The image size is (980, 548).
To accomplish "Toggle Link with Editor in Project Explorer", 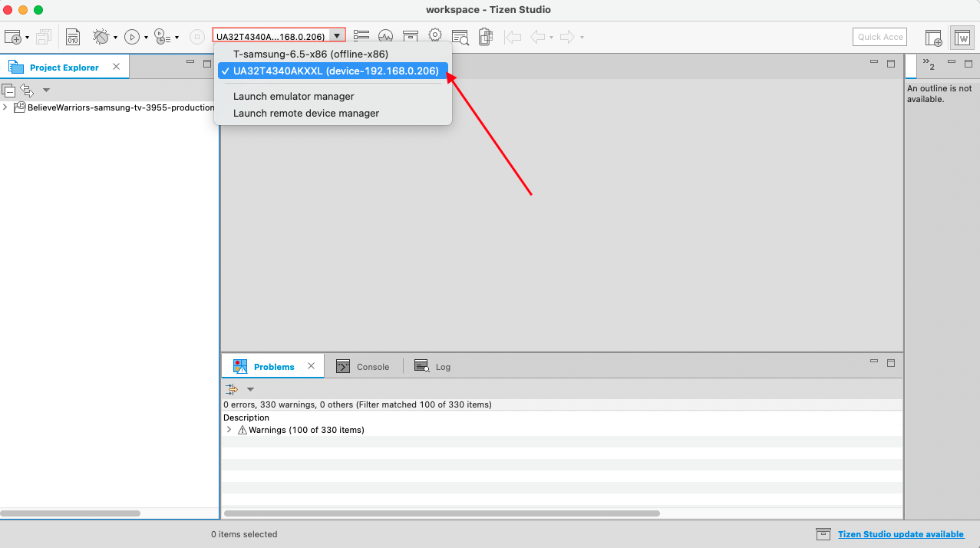I will coord(27,90).
